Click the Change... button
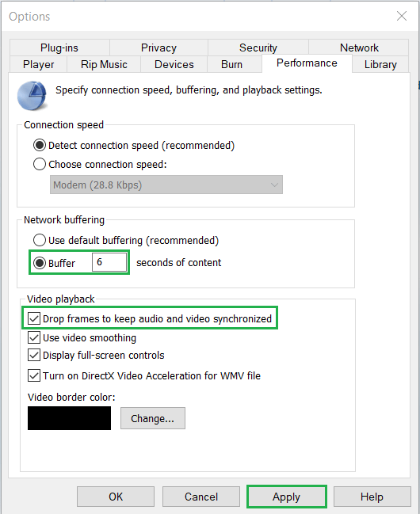 (153, 418)
